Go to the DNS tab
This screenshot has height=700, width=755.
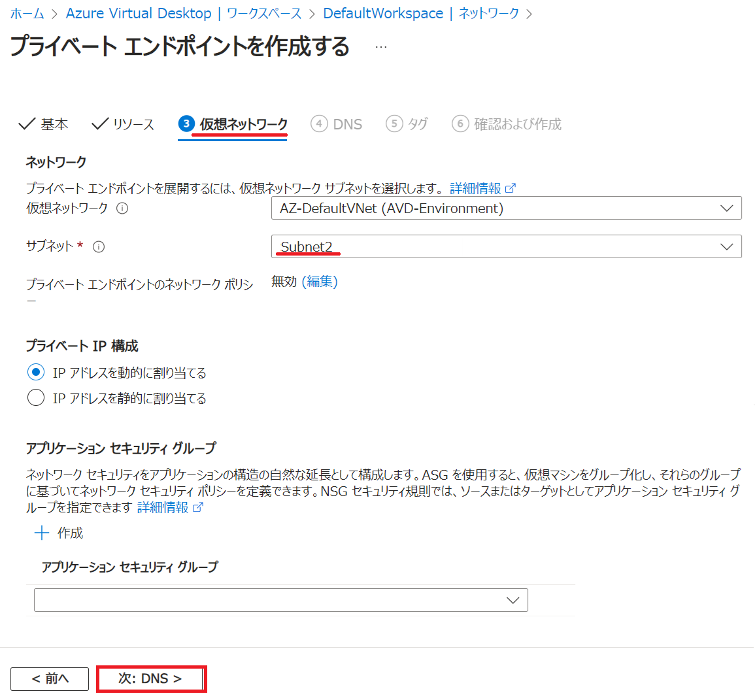click(337, 124)
